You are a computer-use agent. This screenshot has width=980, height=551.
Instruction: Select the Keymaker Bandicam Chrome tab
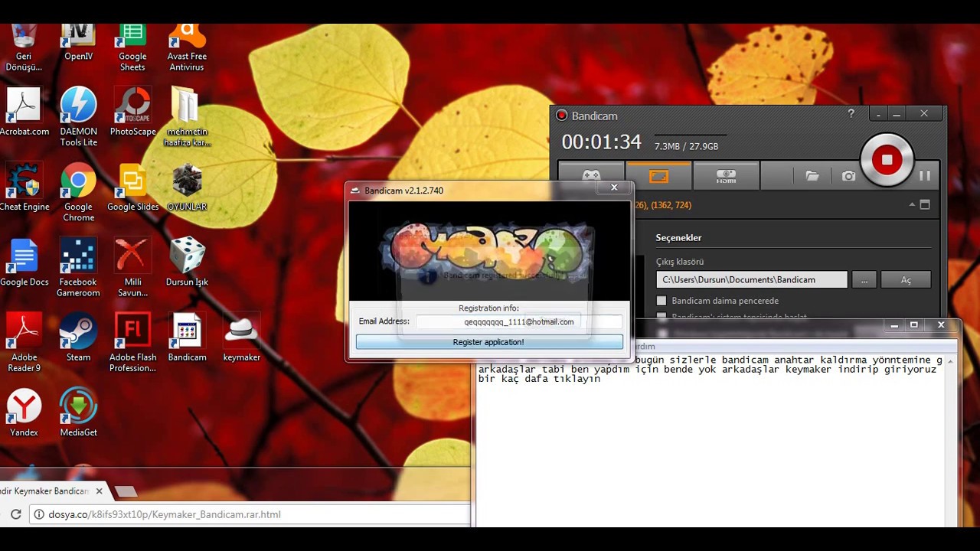50,491
